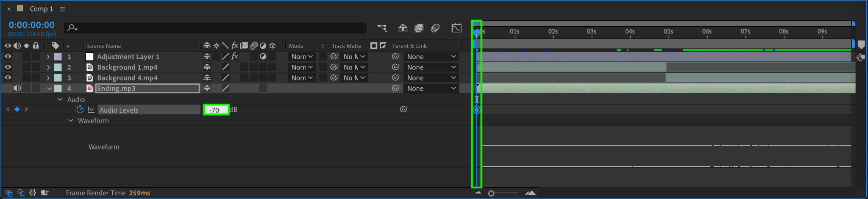Expand the Background 1.mp4 layer properties
Viewport: 868px width, 199px height.
coord(48,67)
